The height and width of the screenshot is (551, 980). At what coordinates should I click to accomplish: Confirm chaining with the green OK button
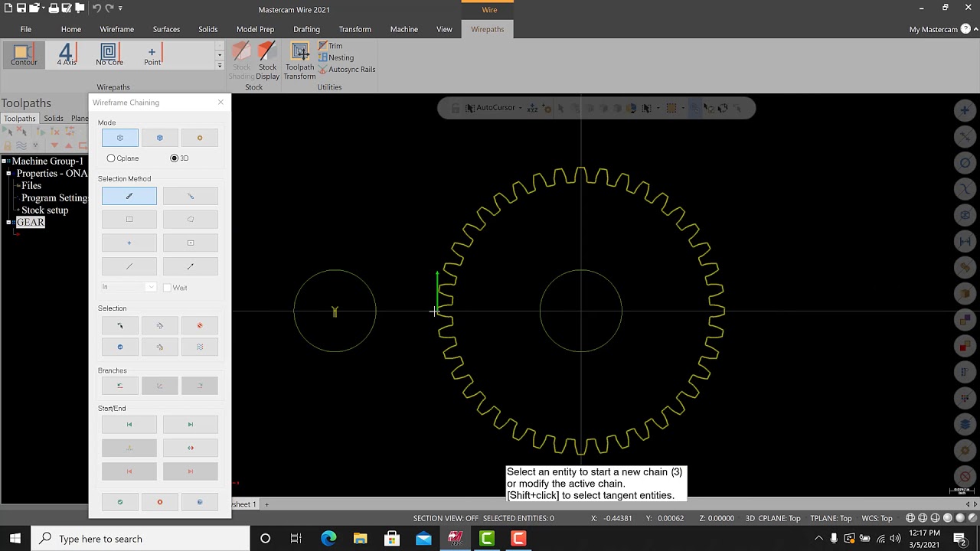coord(120,502)
